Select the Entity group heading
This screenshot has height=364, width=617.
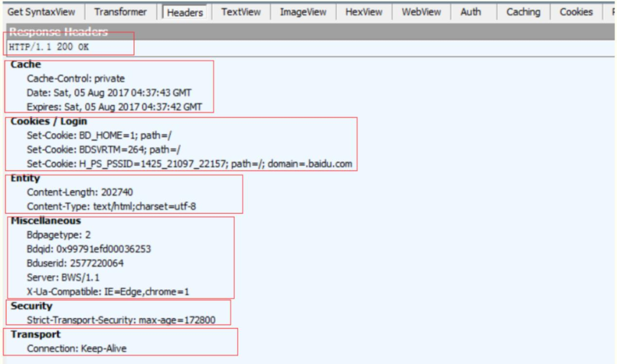(25, 178)
